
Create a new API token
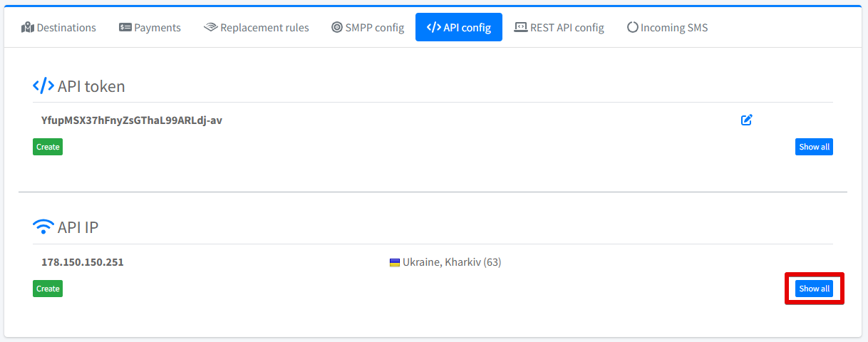48,147
